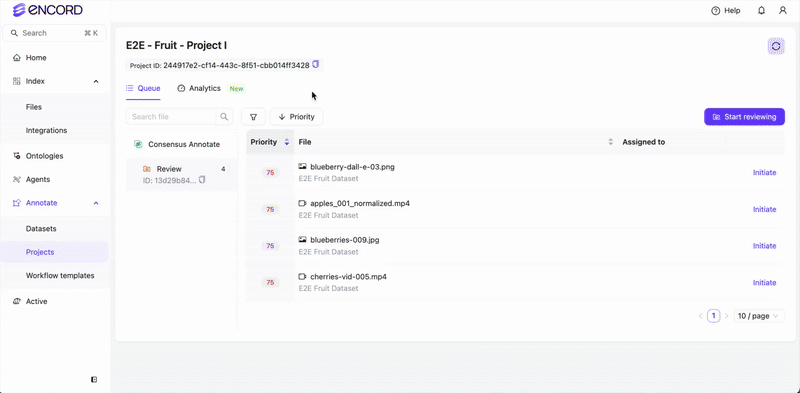Viewport: 800px width, 393px height.
Task: Click priority 75 badge for cherries-vid-005.mp4
Action: pos(270,283)
